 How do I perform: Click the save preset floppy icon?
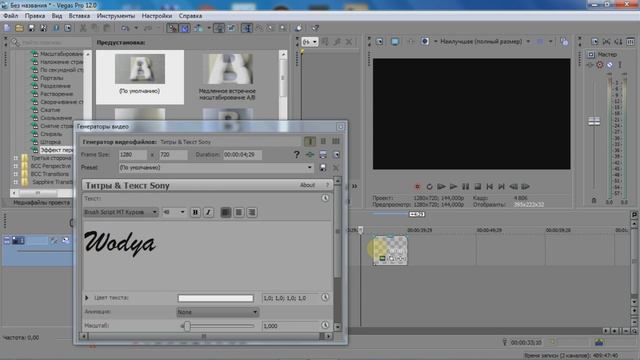323,167
